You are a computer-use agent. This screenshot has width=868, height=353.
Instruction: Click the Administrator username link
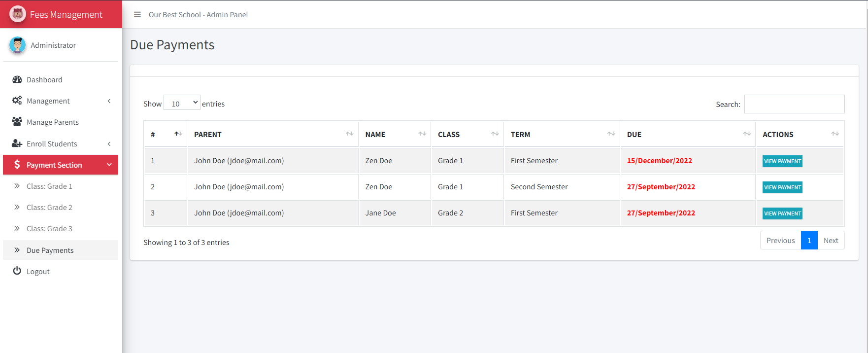coord(53,45)
